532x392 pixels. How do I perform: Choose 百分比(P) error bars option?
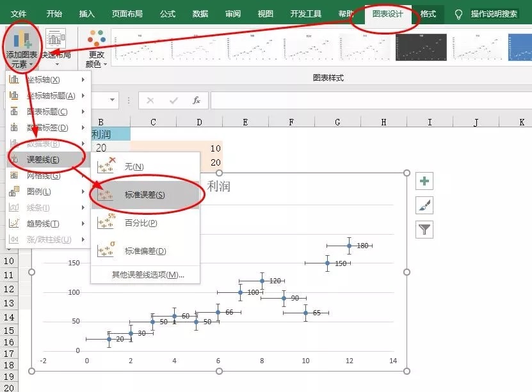[145, 223]
